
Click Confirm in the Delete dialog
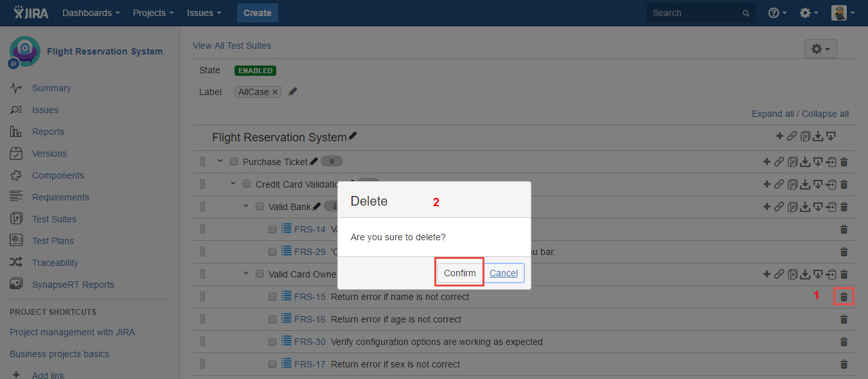pos(459,273)
